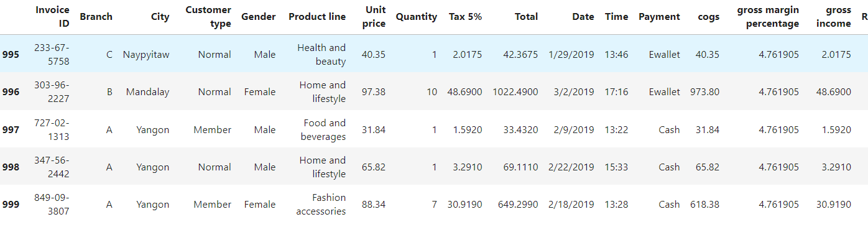Click the Naypyitaw city cell
The height and width of the screenshot is (227, 868).
[x=146, y=54]
